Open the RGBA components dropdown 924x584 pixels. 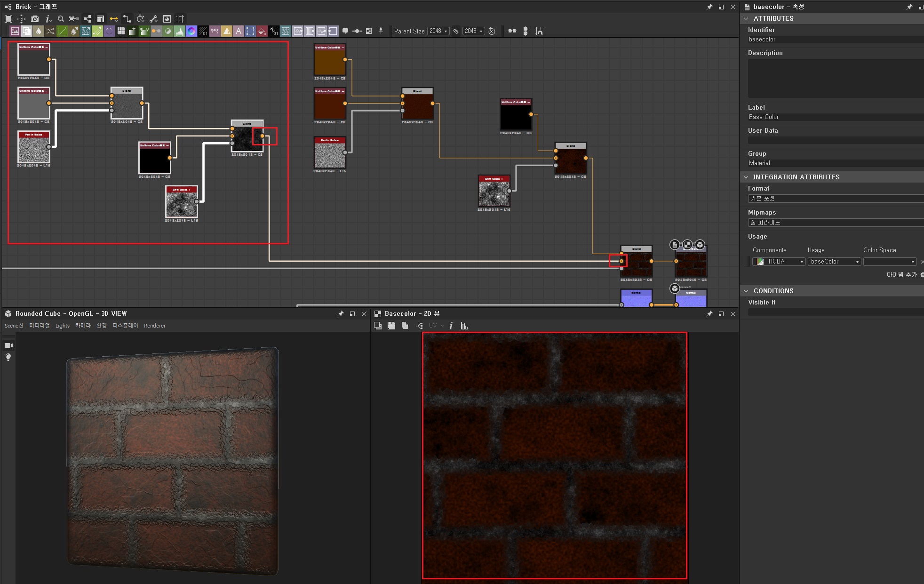(779, 262)
